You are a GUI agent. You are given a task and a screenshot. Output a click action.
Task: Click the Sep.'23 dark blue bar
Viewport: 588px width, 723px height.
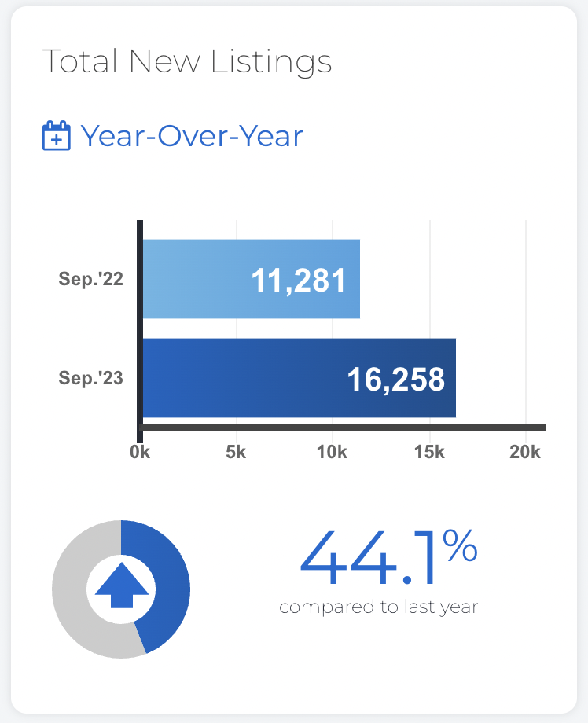coord(300,378)
